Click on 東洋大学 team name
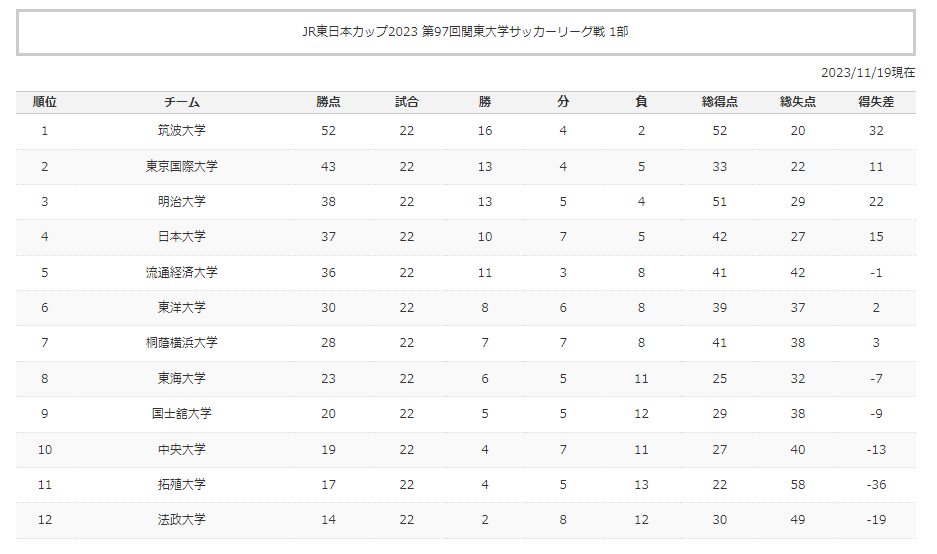The image size is (937, 554). tap(182, 307)
